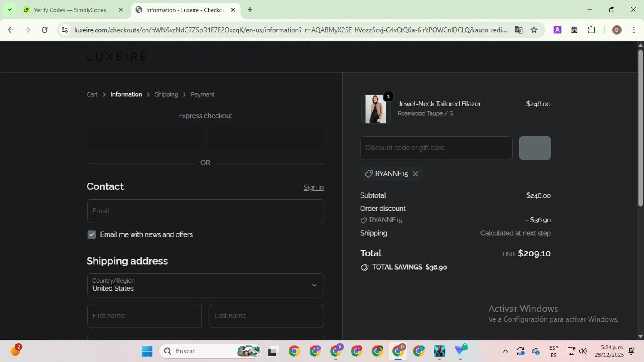Open the volume control in system tray
This screenshot has width=644, height=362.
(583, 351)
